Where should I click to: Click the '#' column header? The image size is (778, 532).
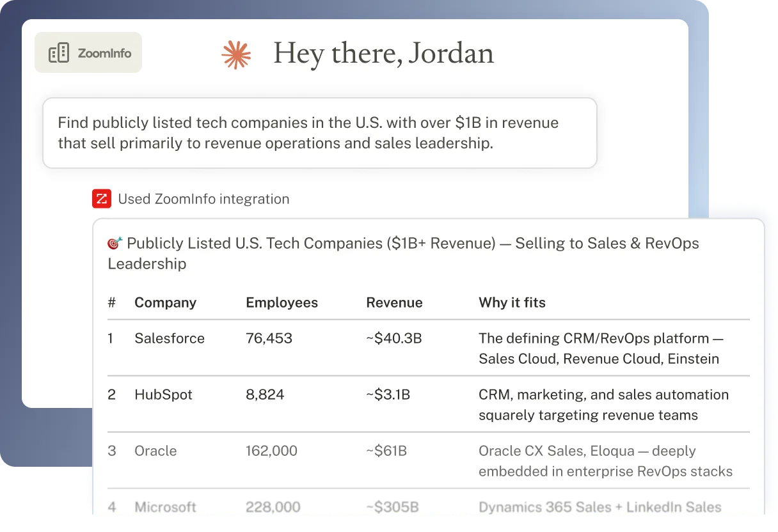click(x=112, y=302)
